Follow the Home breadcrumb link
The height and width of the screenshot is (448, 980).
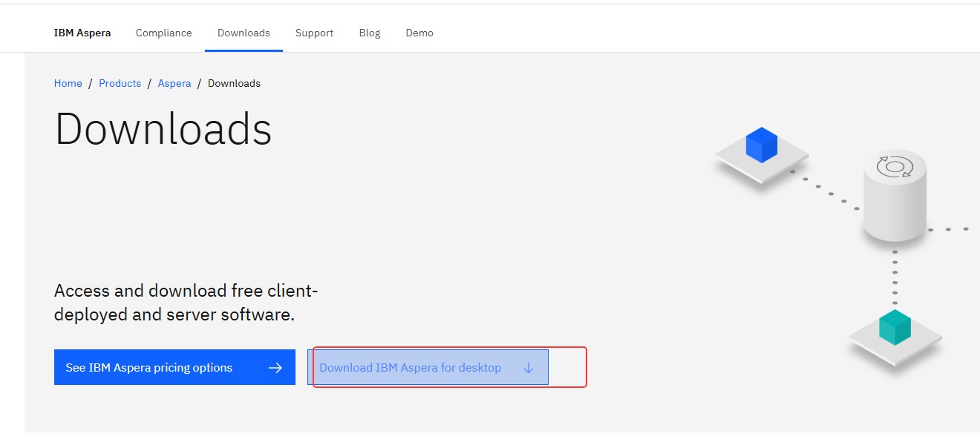tap(68, 83)
